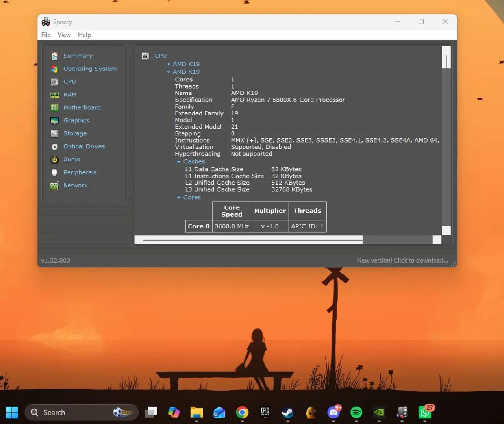Screen dimensions: 504x424
Task: Open Spotify from the taskbar
Action: click(356, 412)
